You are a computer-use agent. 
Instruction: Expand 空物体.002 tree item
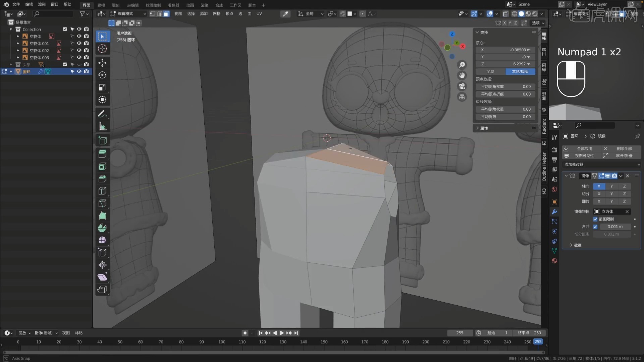(x=18, y=50)
